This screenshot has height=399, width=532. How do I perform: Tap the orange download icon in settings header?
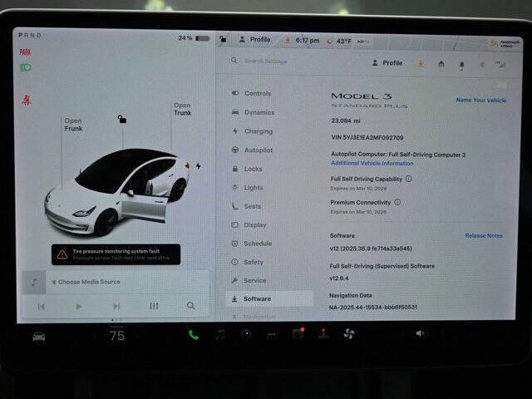[x=421, y=63]
